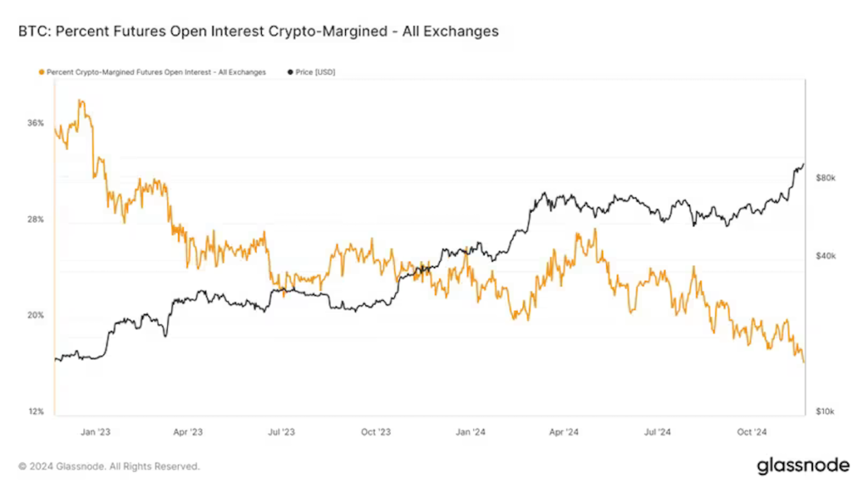Choose the Oct '24 date marker
Viewport: 868px width, 488px height.
click(751, 431)
